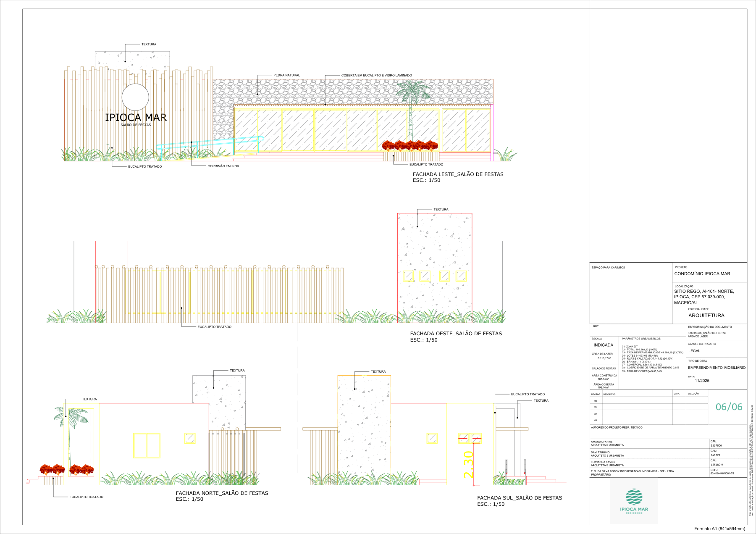Click 'T. M. DA SILVA GODOY INCORPORACAO' owner line
756x534 pixels.
coord(633,471)
